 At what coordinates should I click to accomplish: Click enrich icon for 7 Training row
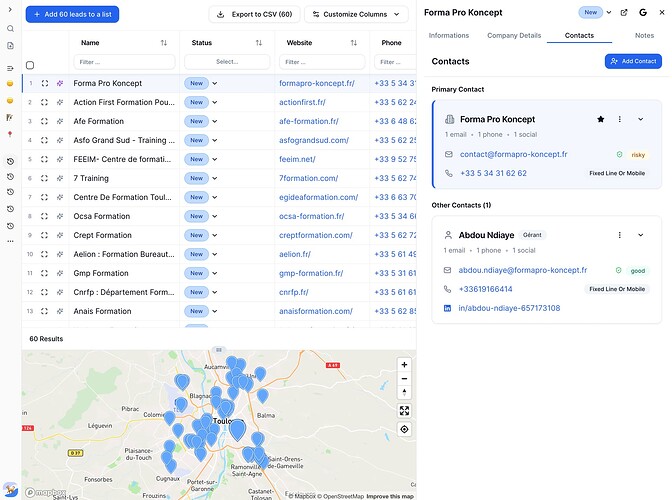click(x=60, y=178)
